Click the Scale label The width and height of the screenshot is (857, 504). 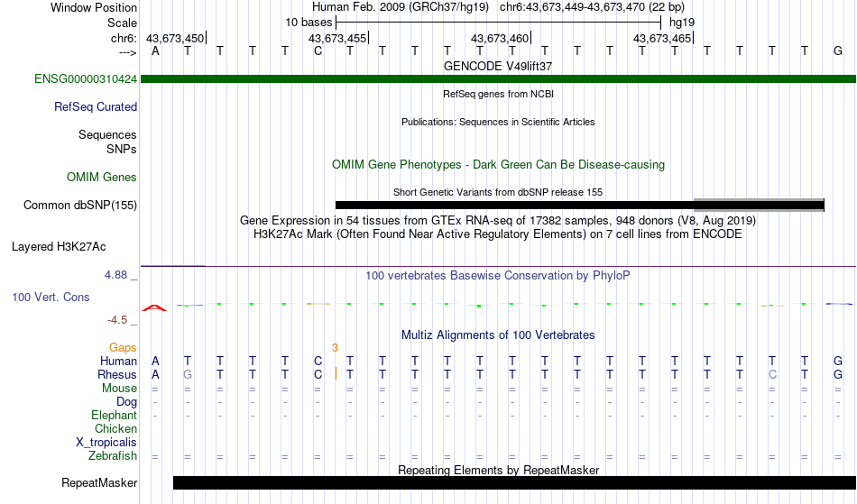122,23
